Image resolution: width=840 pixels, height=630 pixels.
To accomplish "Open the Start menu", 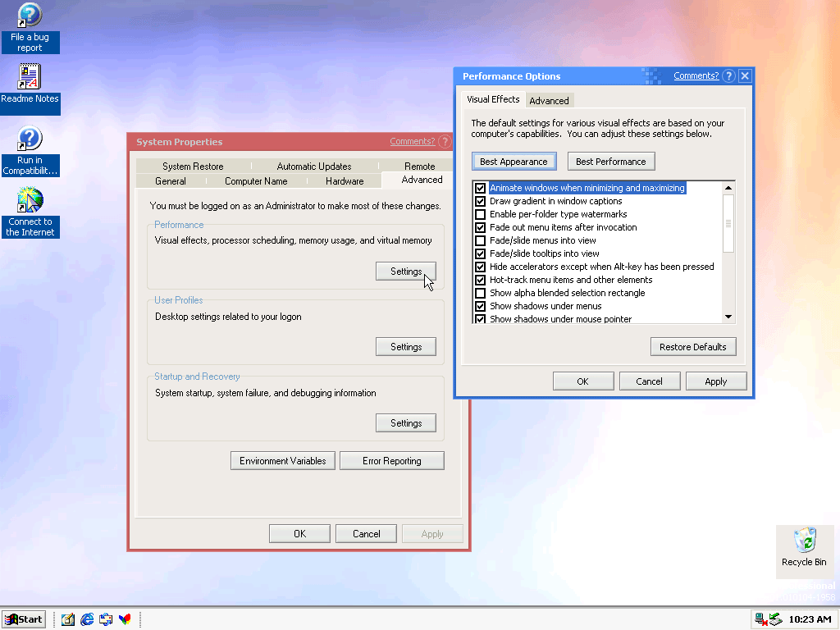I will pyautogui.click(x=24, y=619).
